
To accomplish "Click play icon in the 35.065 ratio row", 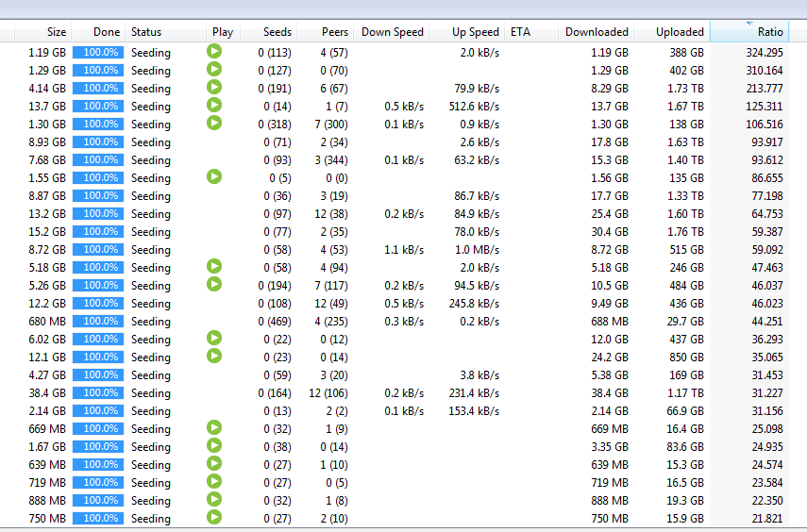I will pos(214,356).
